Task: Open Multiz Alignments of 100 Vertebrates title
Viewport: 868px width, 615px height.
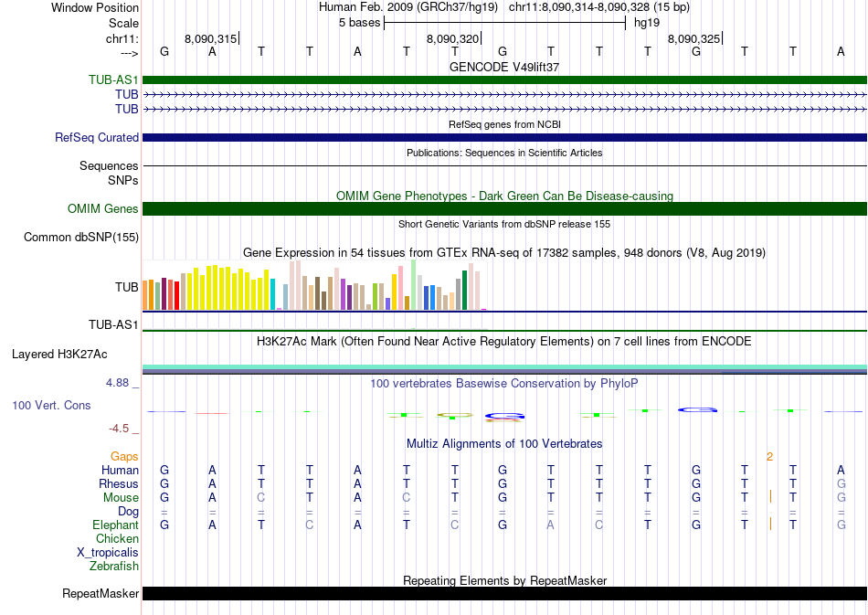Action: point(504,444)
